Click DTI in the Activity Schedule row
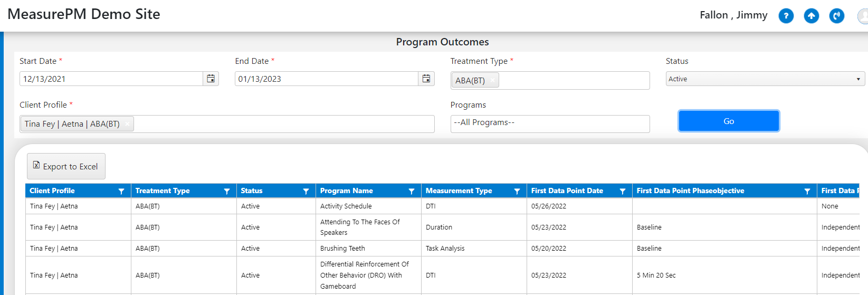Screen dimensions: 868x295 point(431,206)
